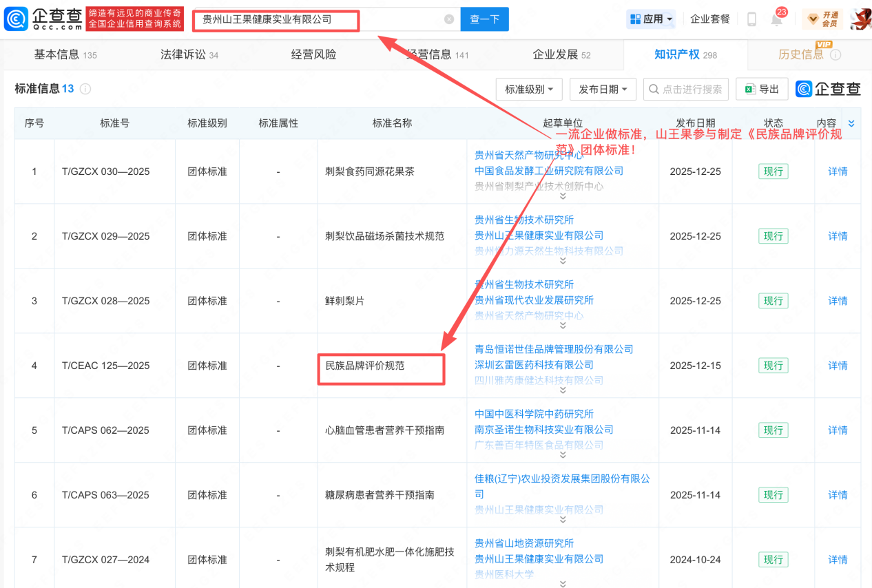Click the user avatar in top right
The height and width of the screenshot is (588, 872).
[x=860, y=19]
